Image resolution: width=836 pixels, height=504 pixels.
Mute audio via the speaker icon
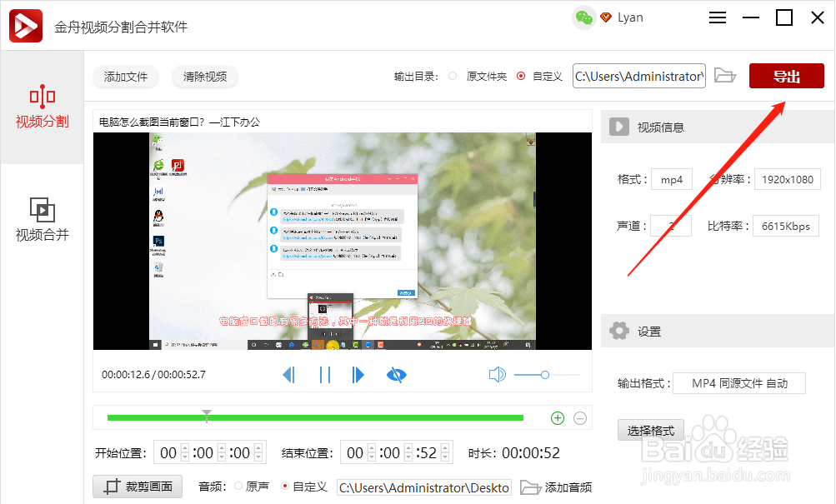tap(497, 374)
